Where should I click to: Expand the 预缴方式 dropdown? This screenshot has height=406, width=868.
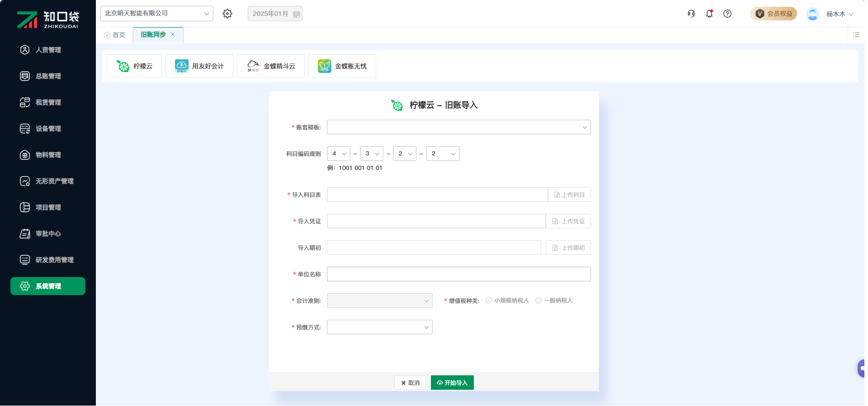pyautogui.click(x=380, y=327)
